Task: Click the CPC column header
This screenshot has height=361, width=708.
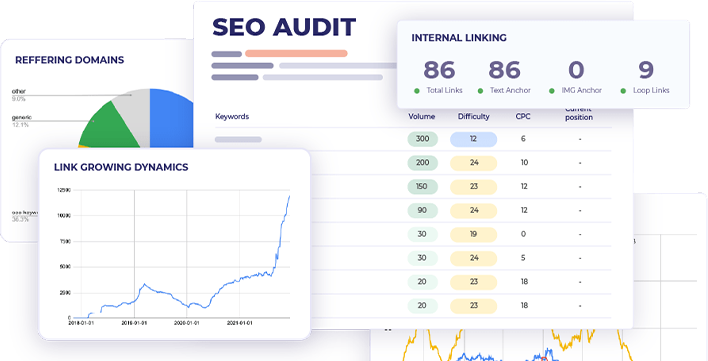Action: [x=523, y=116]
